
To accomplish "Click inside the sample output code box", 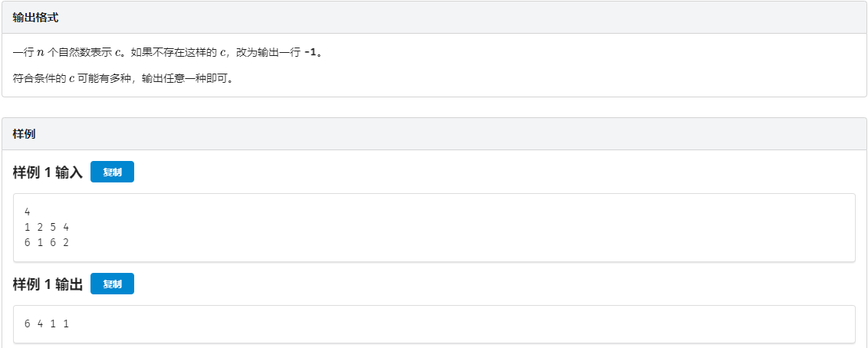I will (434, 323).
